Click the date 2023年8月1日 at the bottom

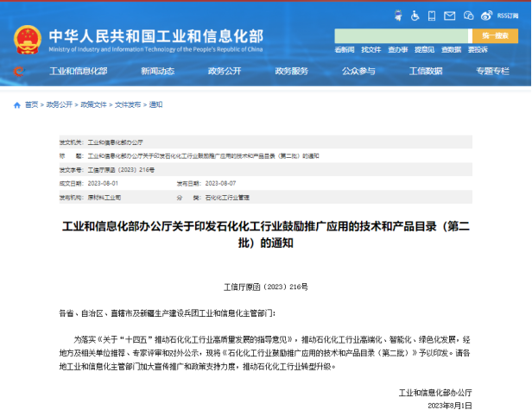450,406
